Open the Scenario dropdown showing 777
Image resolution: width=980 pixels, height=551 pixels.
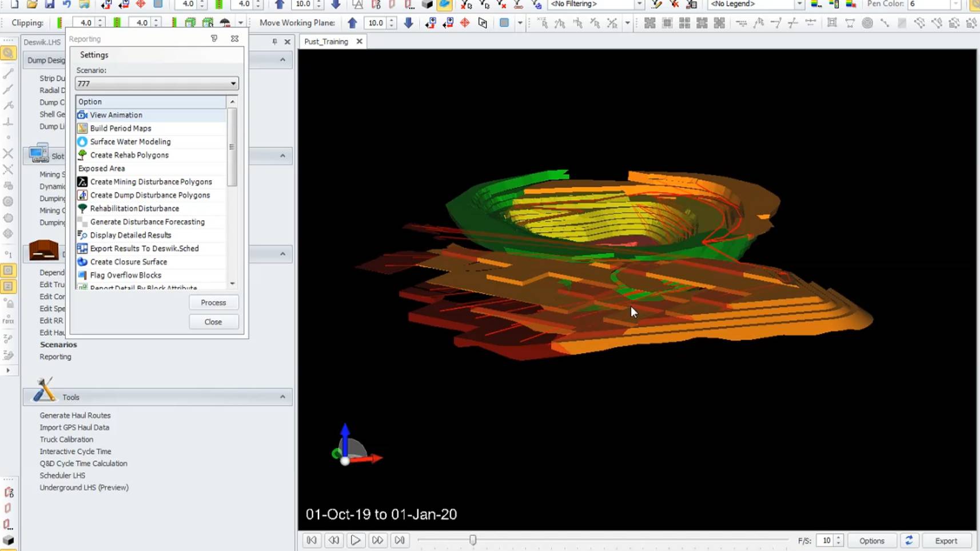233,84
